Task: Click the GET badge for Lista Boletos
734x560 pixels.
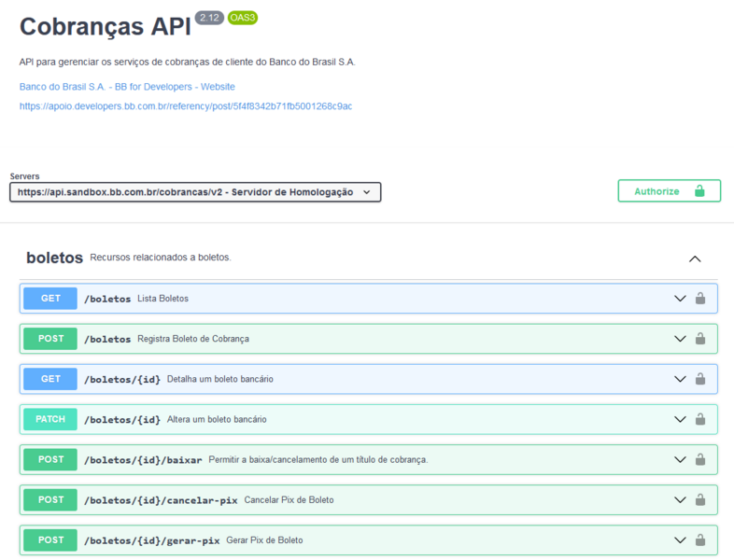Action: pyautogui.click(x=50, y=299)
